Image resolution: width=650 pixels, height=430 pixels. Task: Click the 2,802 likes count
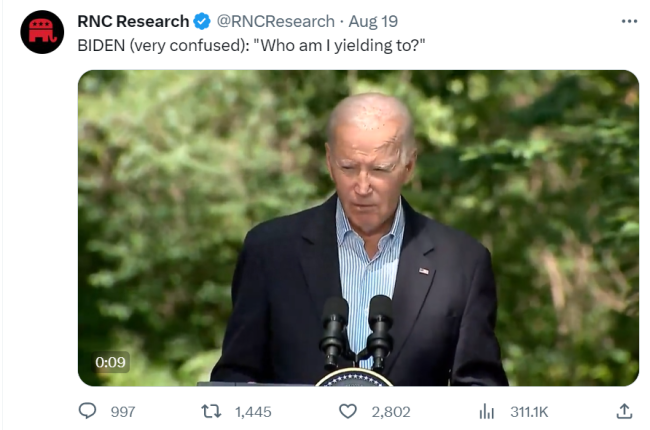coord(391,411)
